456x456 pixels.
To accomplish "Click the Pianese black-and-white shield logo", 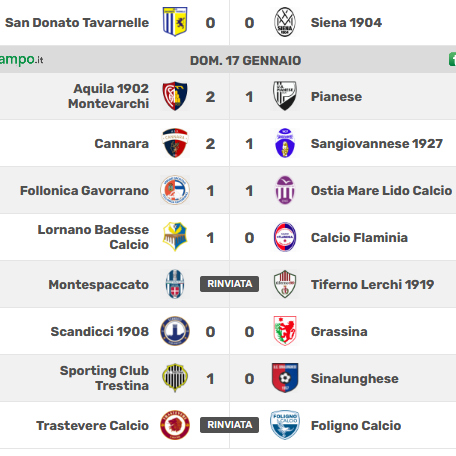I will (285, 96).
